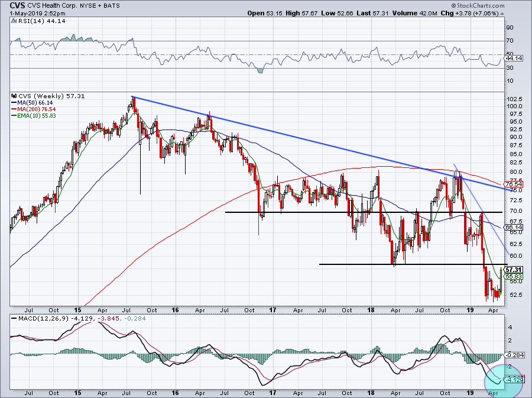Click the 'Low 52.66' quote value
This screenshot has height=398, width=532.
pyautogui.click(x=337, y=13)
